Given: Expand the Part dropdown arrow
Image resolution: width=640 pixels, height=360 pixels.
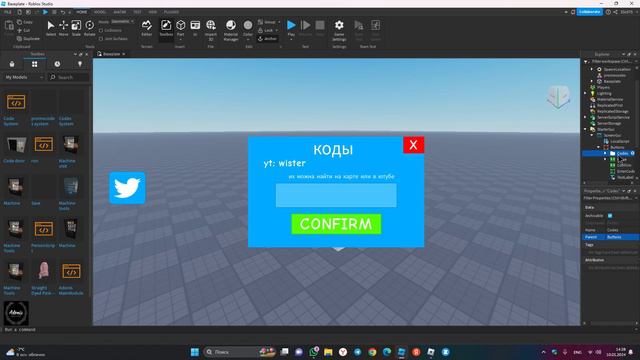Looking at the screenshot, I should [180, 40].
